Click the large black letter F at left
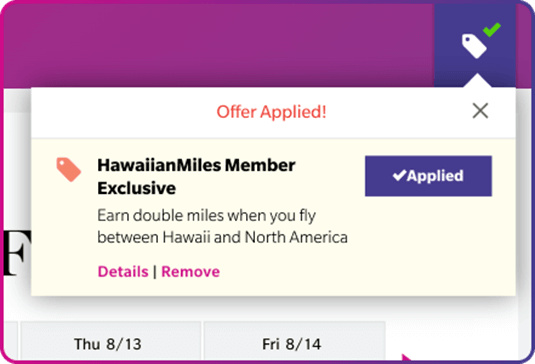This screenshot has width=535, height=364. (16, 253)
